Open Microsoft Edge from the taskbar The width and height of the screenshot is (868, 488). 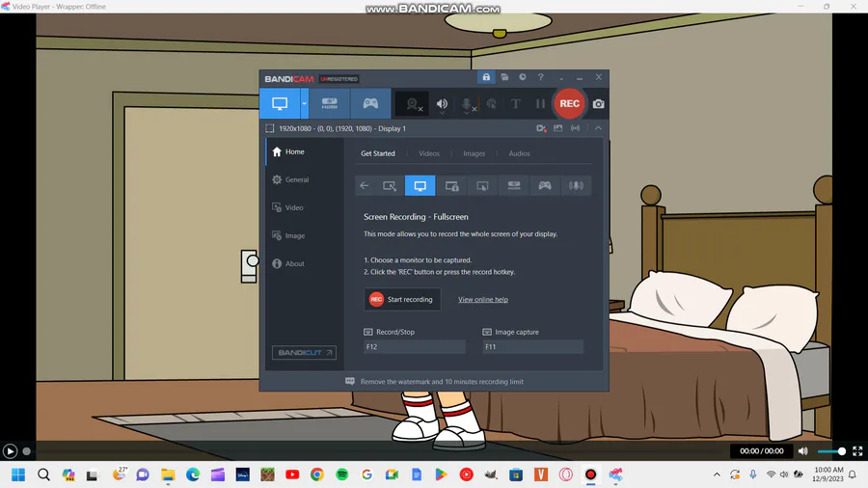pyautogui.click(x=193, y=474)
